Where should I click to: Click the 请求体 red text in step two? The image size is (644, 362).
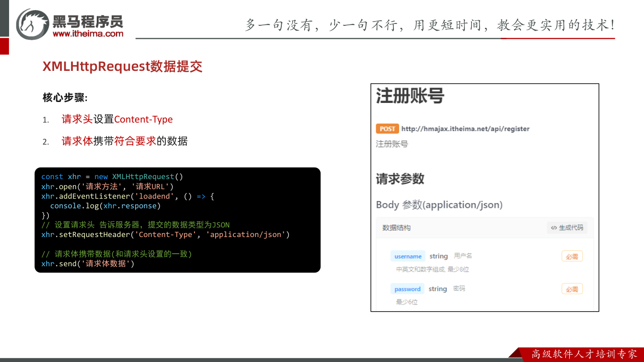tap(77, 141)
